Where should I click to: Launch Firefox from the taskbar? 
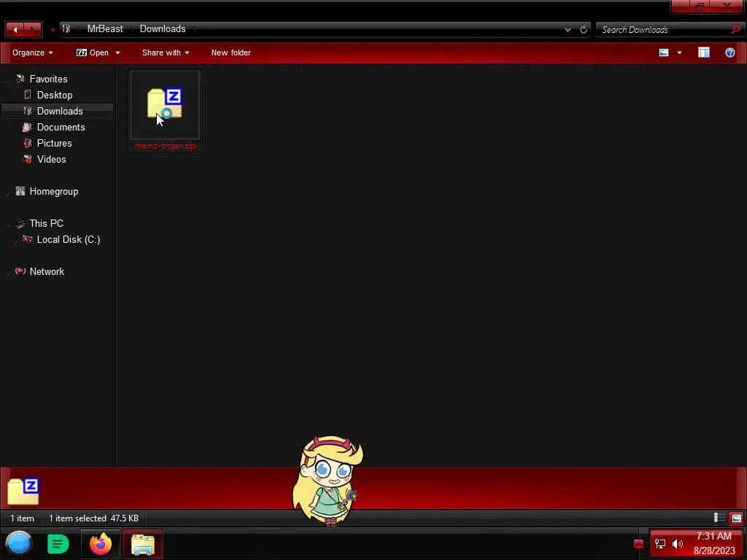click(x=101, y=544)
